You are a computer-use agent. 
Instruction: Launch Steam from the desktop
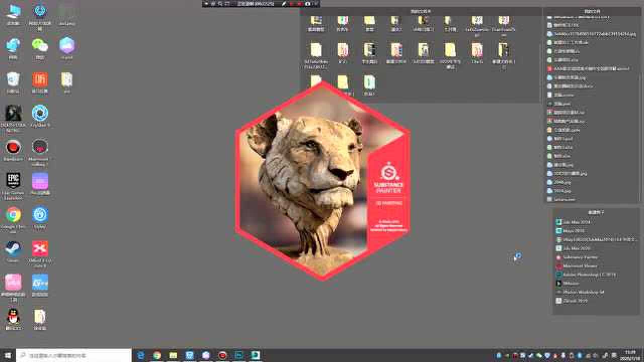[13, 251]
